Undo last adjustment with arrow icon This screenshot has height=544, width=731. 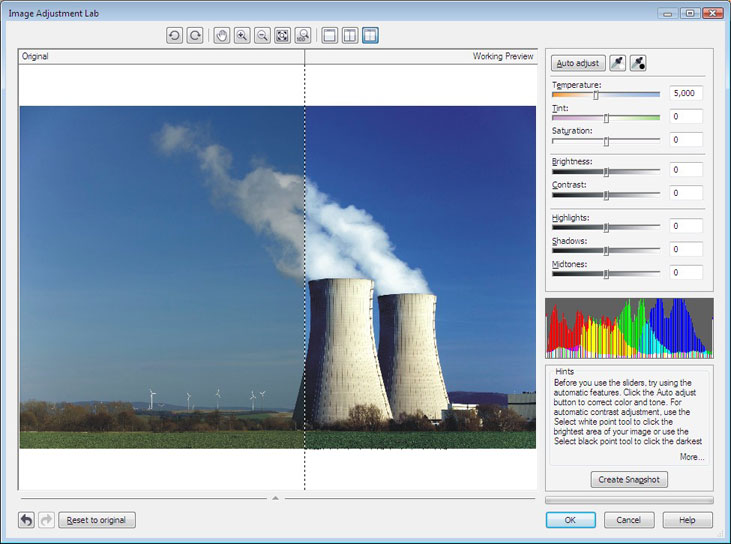click(x=27, y=520)
